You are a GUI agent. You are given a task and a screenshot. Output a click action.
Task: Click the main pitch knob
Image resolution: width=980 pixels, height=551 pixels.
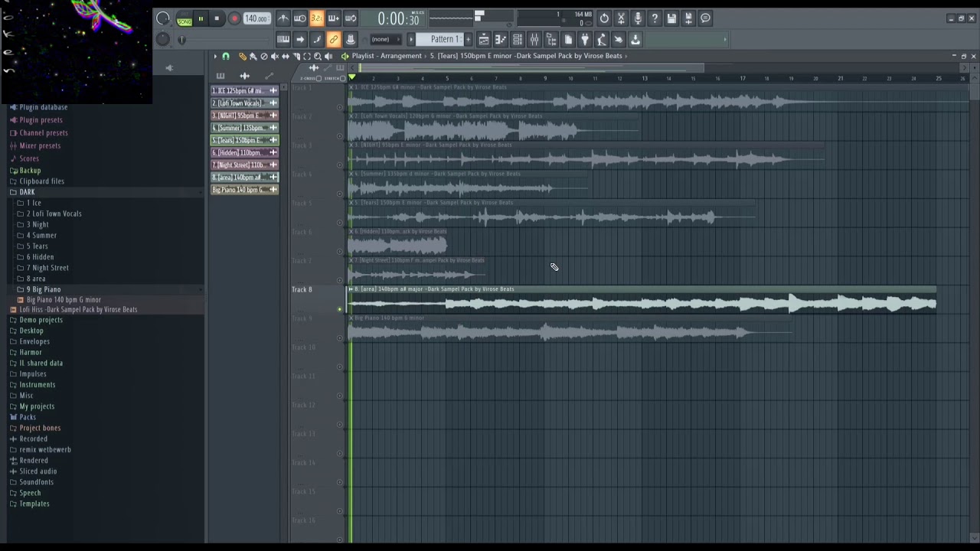click(162, 39)
